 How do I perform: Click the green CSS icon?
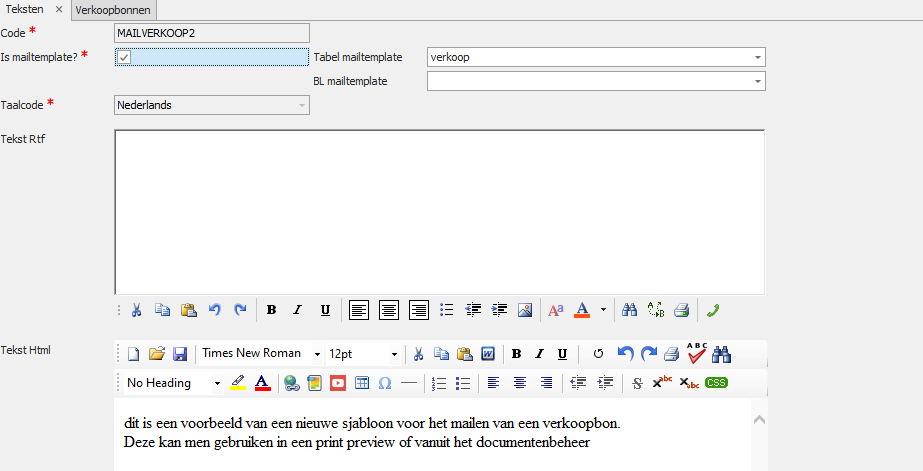point(716,382)
